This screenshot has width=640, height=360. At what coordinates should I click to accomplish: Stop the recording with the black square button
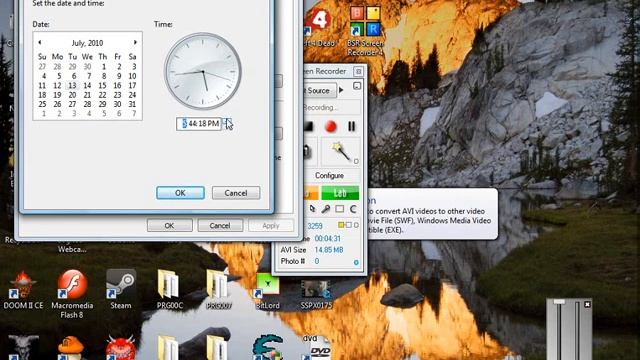click(x=309, y=127)
